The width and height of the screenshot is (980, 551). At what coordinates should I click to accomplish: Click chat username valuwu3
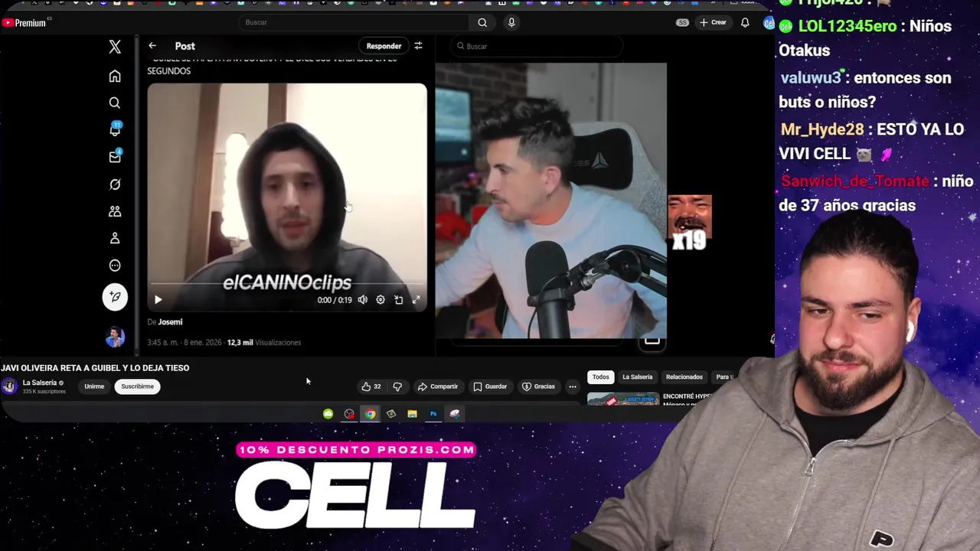811,77
